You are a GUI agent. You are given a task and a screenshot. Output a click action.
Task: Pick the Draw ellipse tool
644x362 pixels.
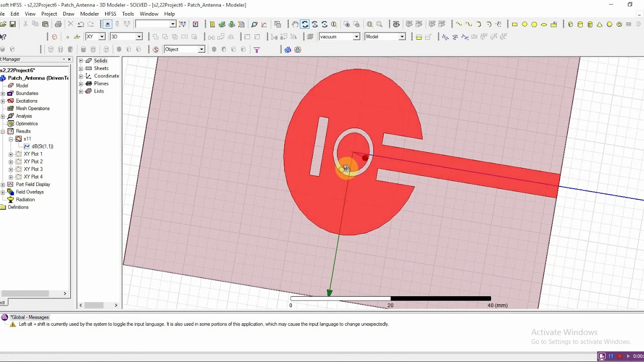(x=544, y=24)
